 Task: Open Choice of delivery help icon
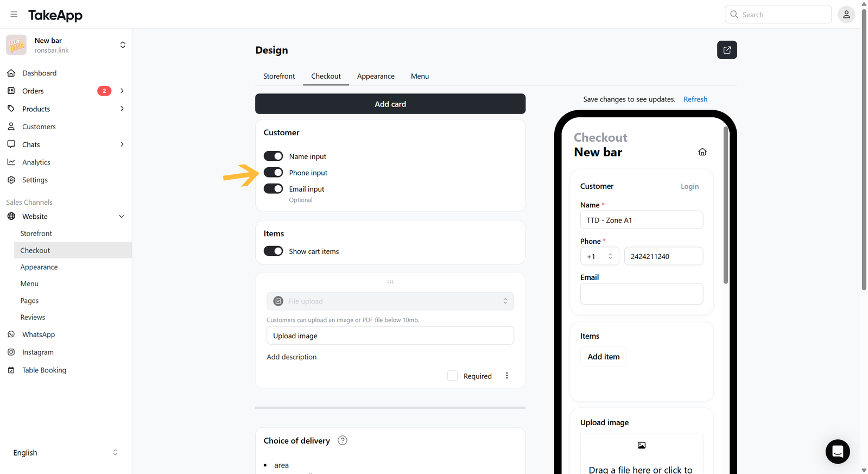click(x=343, y=440)
